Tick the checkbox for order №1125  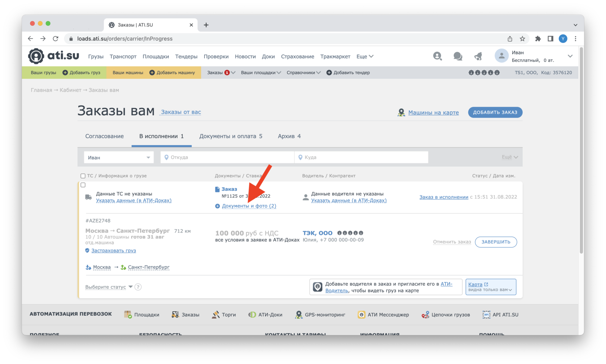coord(83,185)
